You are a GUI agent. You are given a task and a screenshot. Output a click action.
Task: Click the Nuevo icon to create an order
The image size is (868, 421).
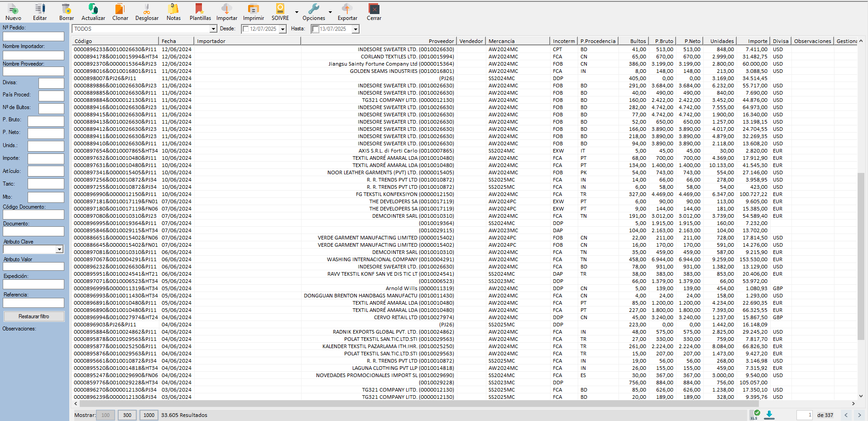[13, 10]
